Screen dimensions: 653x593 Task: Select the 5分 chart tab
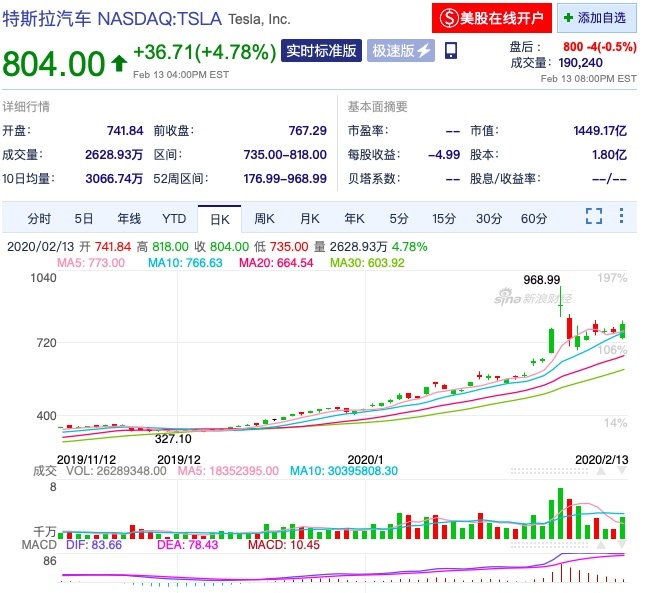[x=399, y=218]
